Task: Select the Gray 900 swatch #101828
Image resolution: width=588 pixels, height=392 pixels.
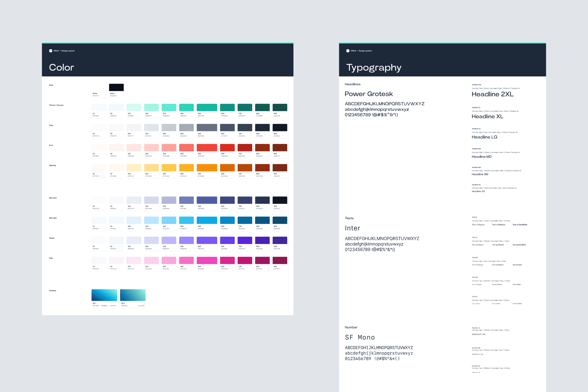Action: 280,127
